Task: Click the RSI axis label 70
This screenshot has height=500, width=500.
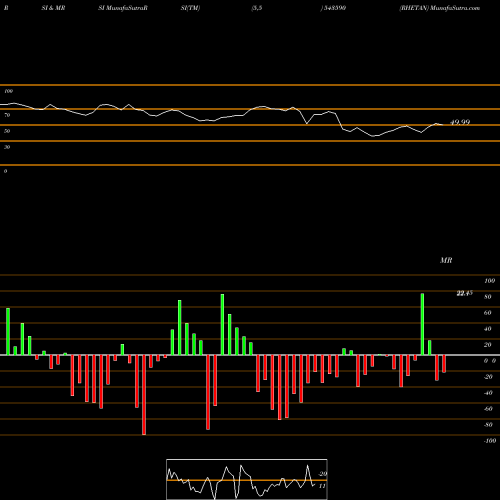Action: (7, 115)
